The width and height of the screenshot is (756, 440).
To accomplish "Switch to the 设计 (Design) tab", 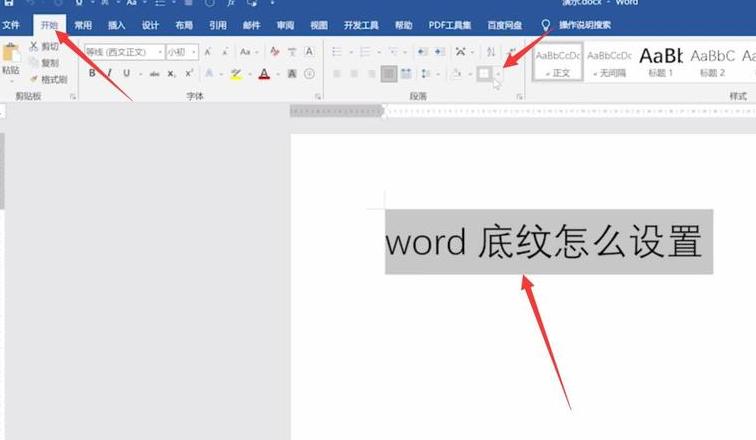I will click(x=150, y=25).
